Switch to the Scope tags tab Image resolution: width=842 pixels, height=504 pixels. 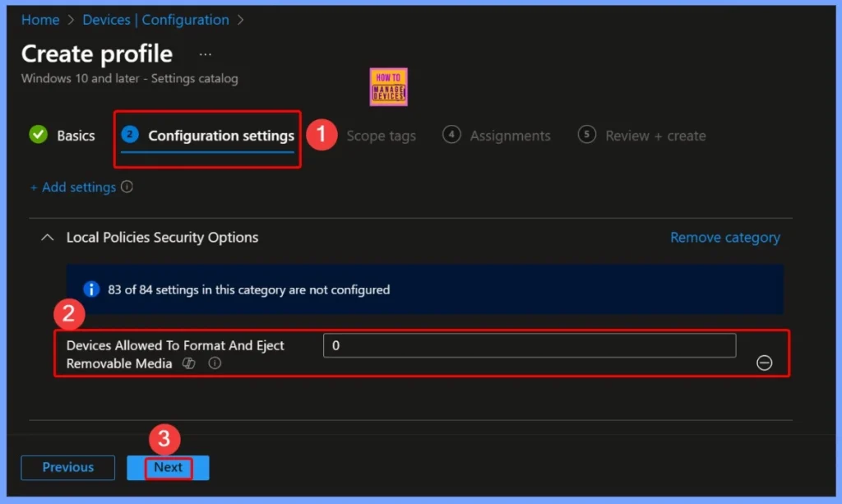click(x=381, y=136)
